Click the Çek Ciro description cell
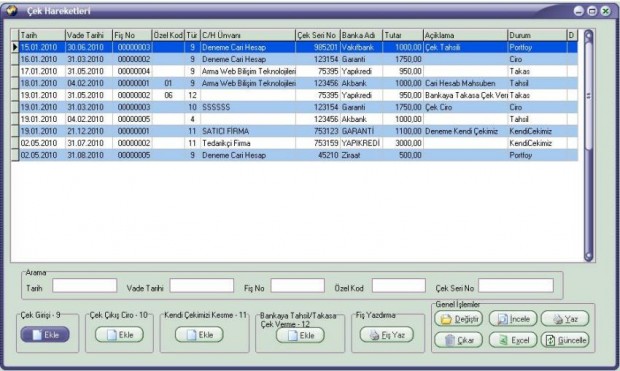620x371 pixels. click(x=465, y=107)
